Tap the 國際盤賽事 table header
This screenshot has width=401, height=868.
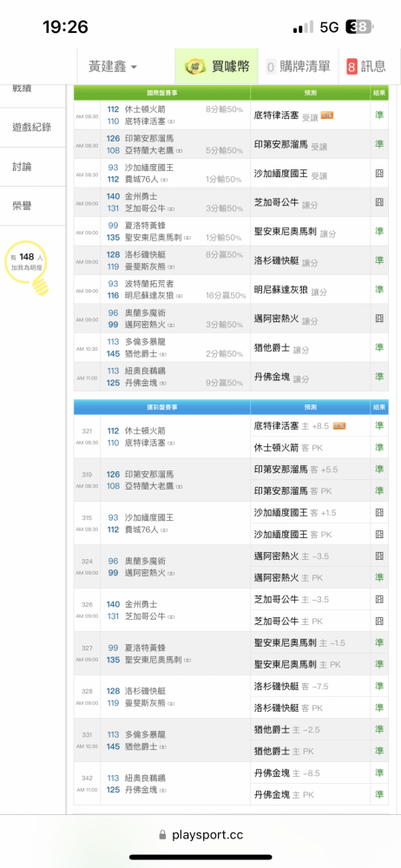[x=161, y=93]
